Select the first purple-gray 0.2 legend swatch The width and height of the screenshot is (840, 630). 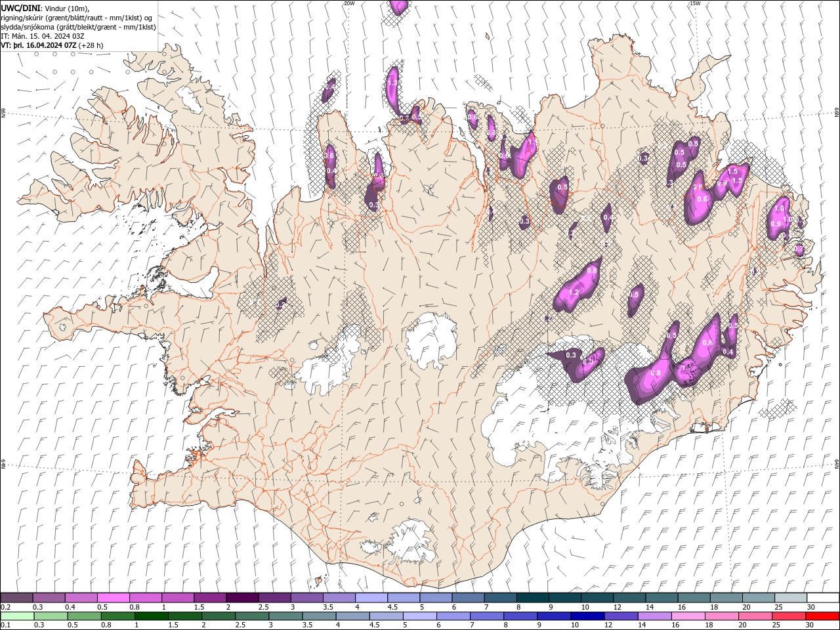pos(17,598)
